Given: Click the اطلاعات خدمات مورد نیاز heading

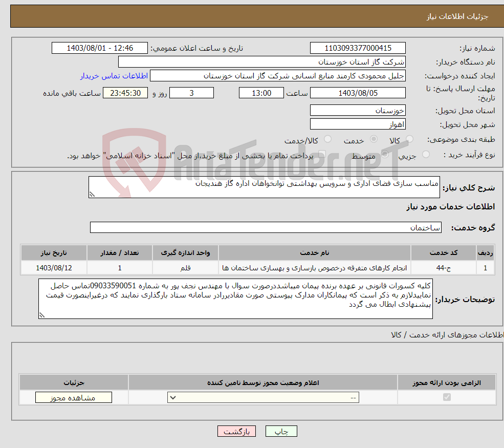Looking at the screenshot, I should 450,206.
